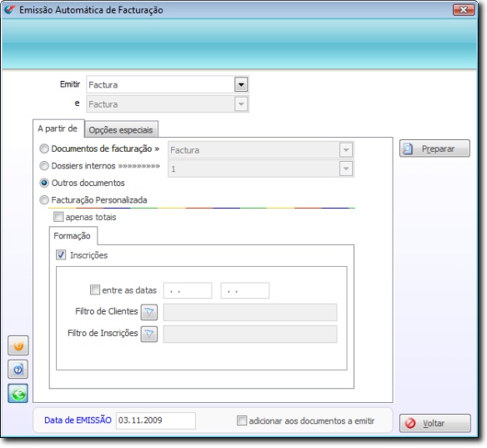Check adicionar aos documentos a emitir
This screenshot has width=487, height=448.
242,420
